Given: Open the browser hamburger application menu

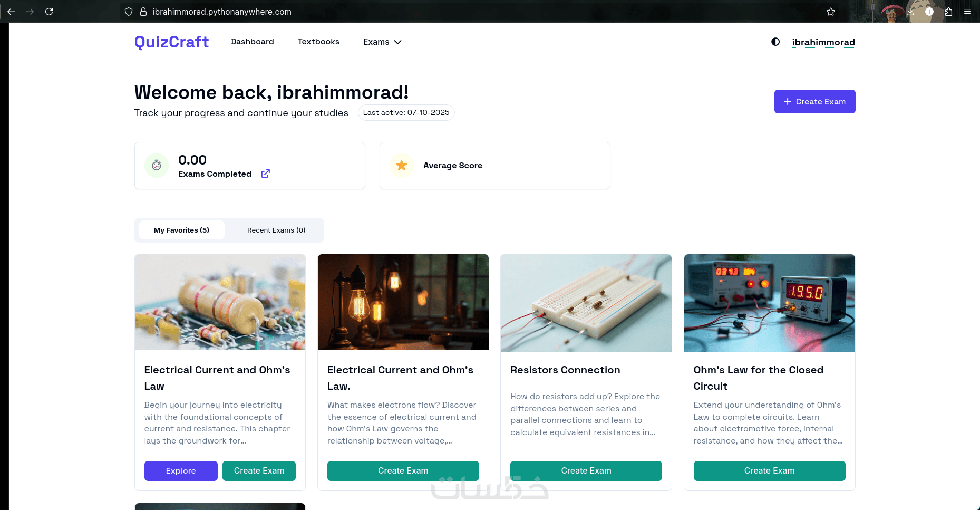Looking at the screenshot, I should (x=967, y=12).
